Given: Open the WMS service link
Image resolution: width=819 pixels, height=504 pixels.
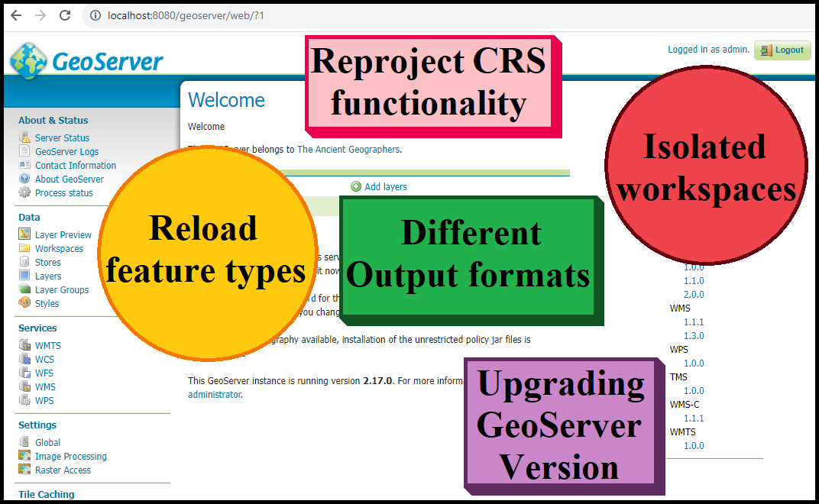Looking at the screenshot, I should point(45,387).
